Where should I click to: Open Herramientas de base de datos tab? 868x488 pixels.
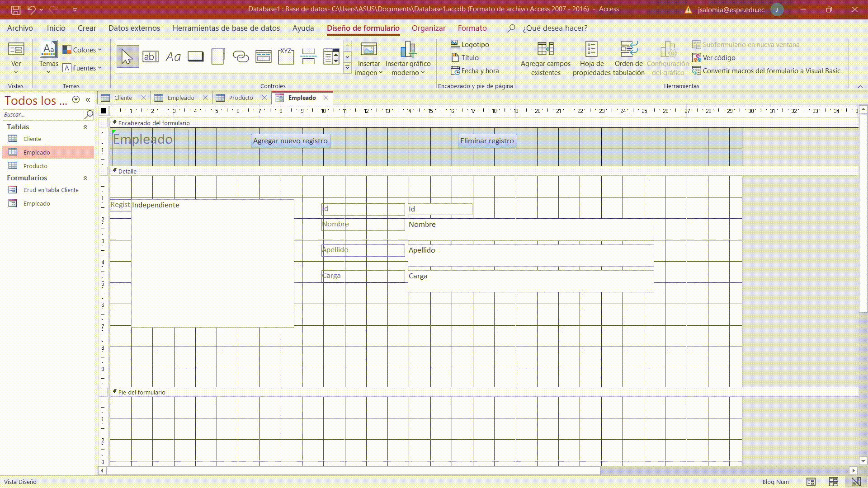(x=226, y=28)
